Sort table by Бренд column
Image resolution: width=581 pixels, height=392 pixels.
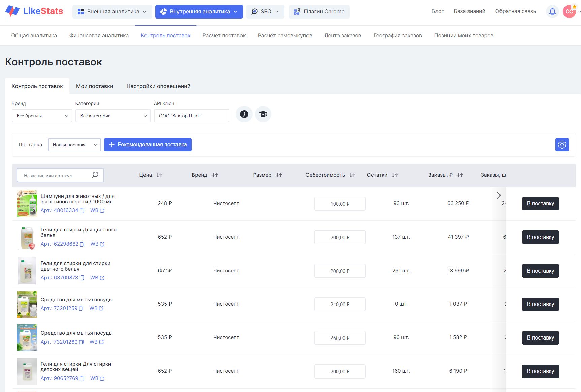pyautogui.click(x=215, y=175)
